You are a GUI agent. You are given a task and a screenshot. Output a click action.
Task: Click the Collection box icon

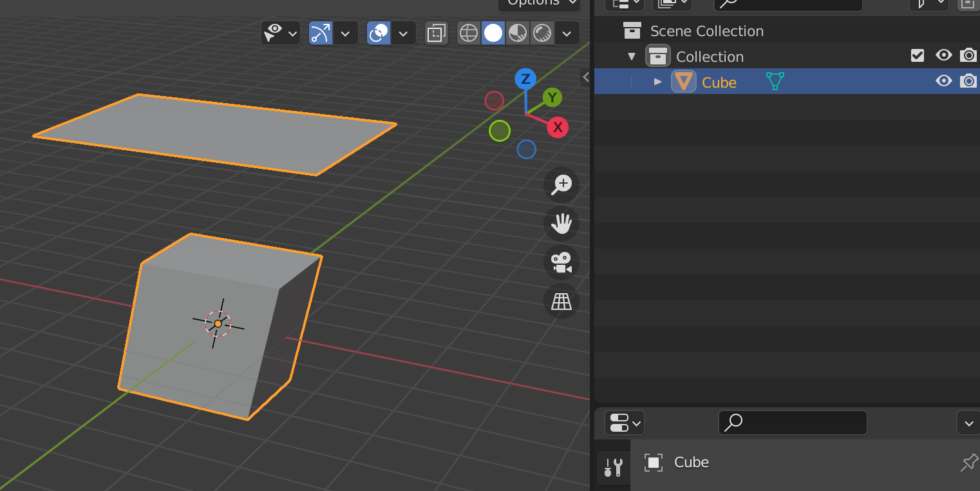(x=657, y=57)
